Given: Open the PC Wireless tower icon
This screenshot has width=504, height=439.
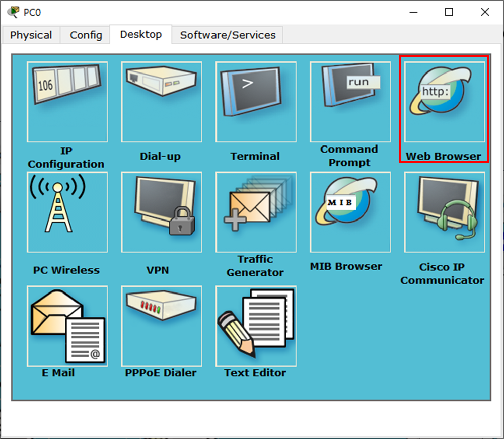Looking at the screenshot, I should [67, 212].
